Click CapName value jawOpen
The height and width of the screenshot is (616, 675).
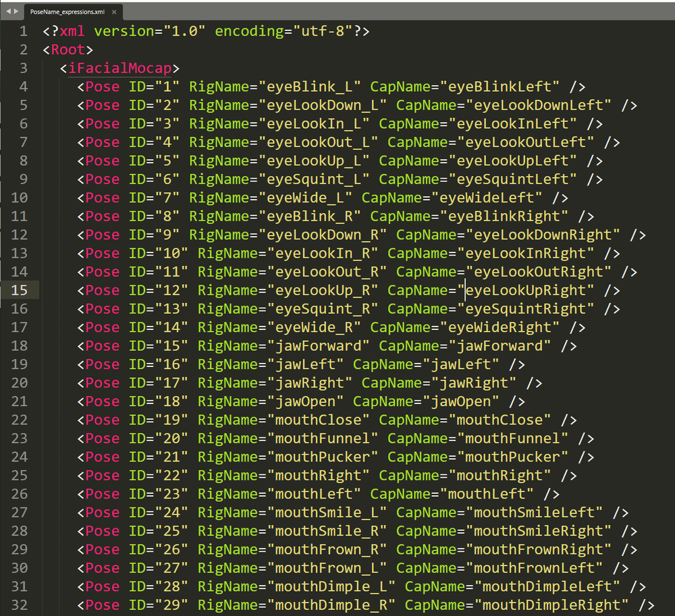point(460,401)
